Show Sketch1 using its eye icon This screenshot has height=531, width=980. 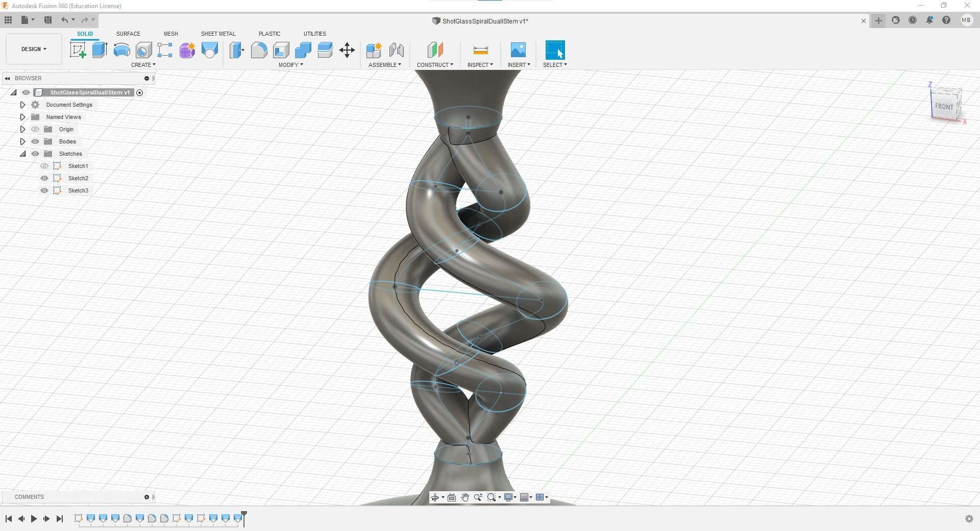[44, 166]
